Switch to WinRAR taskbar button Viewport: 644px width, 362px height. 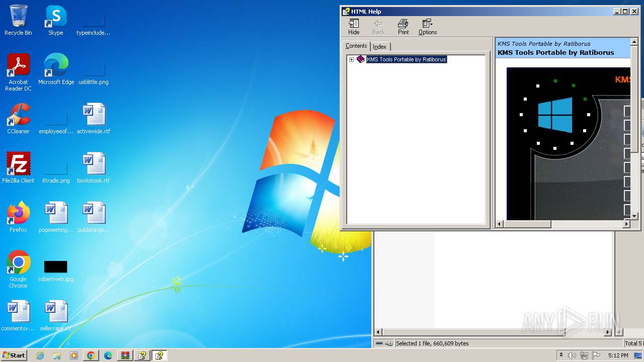pyautogui.click(x=125, y=355)
